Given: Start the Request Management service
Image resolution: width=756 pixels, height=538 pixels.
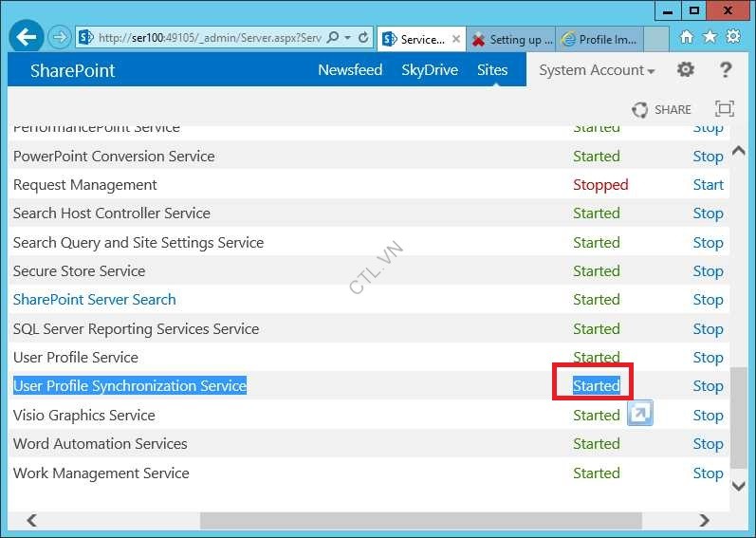Looking at the screenshot, I should coord(709,185).
